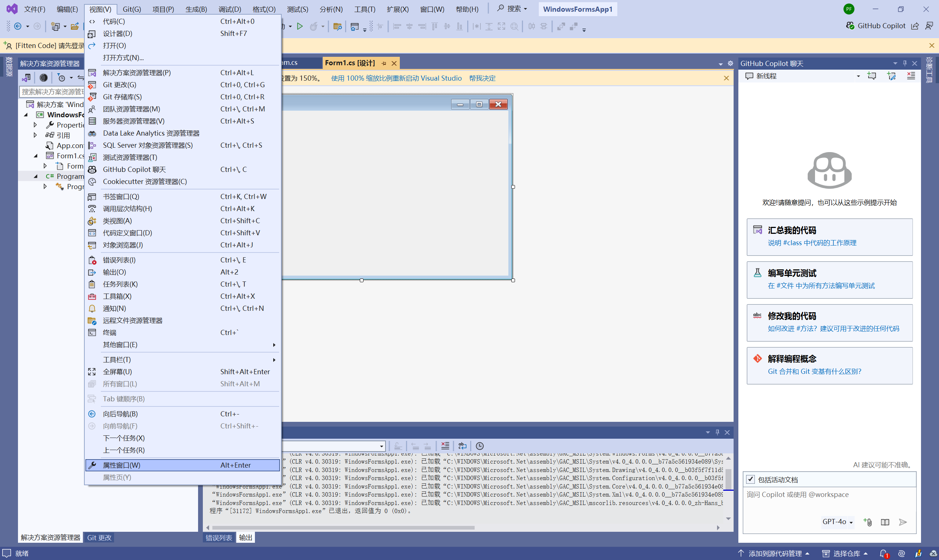Click the output panel horizontal scrollbar

click(343, 527)
